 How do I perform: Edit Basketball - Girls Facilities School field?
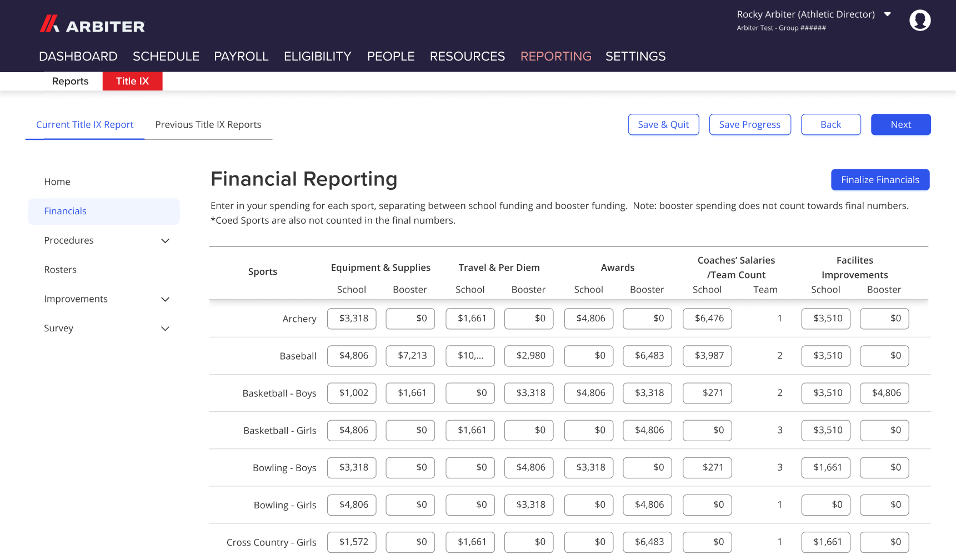tap(826, 430)
